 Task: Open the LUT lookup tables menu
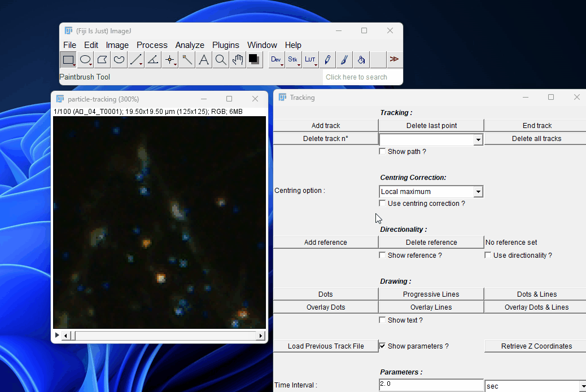tap(310, 60)
